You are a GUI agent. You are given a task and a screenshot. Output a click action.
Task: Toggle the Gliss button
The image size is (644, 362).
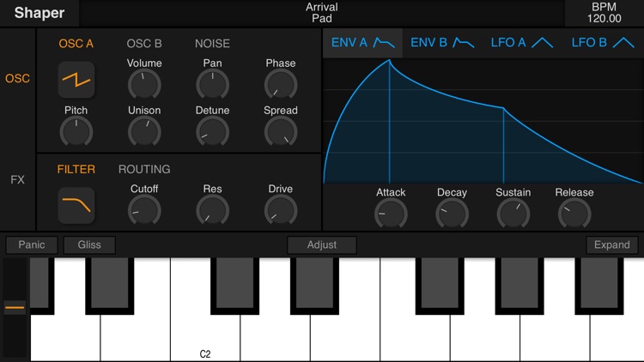[x=89, y=245]
